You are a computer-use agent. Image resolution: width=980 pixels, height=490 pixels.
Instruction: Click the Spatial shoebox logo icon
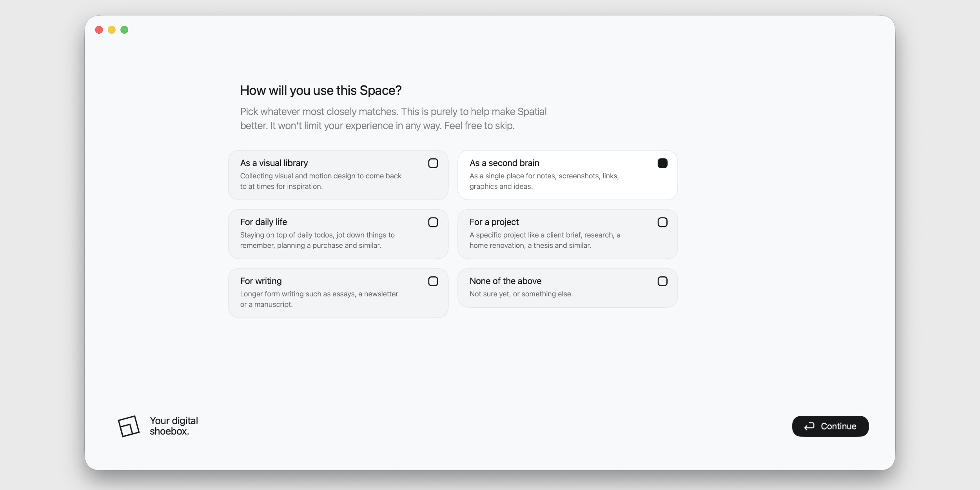click(129, 426)
